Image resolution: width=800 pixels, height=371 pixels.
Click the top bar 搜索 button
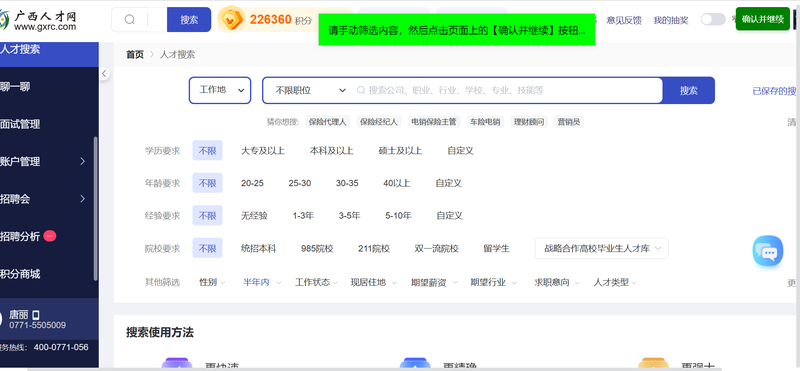click(189, 19)
